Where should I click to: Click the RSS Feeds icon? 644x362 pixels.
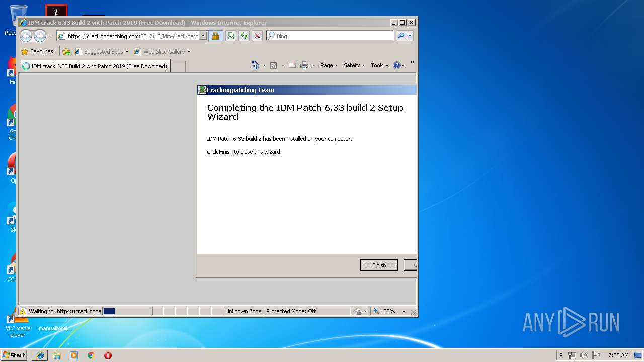273,65
